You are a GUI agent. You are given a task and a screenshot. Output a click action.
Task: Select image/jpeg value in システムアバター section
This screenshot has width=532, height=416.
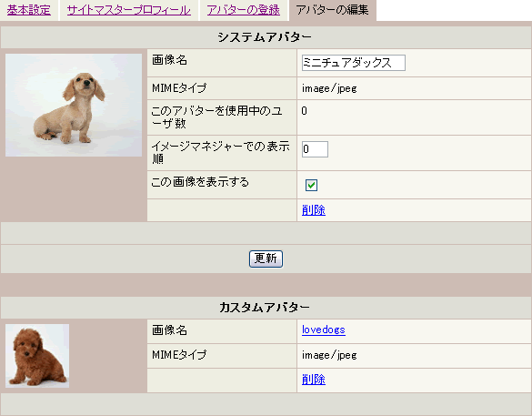[329, 88]
